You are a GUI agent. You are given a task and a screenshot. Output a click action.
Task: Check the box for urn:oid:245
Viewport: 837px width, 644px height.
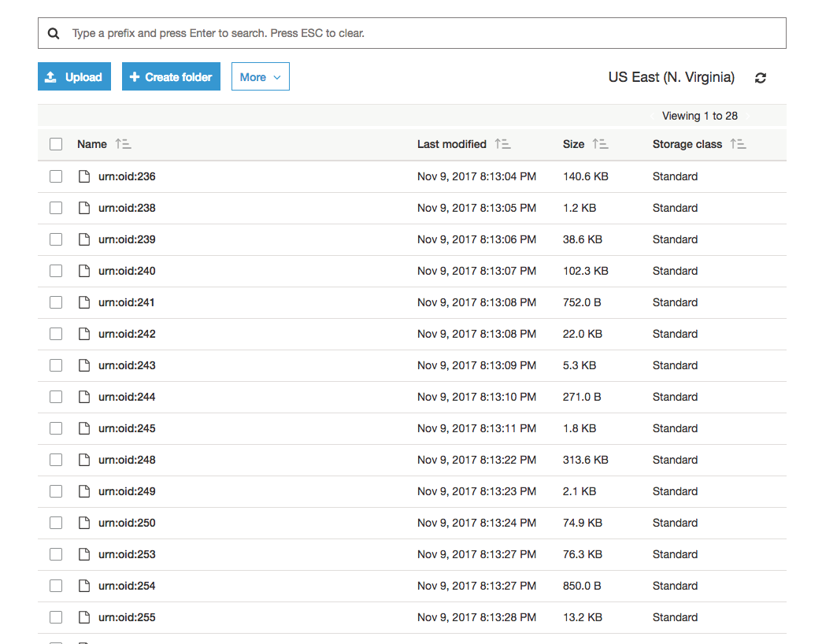point(56,428)
